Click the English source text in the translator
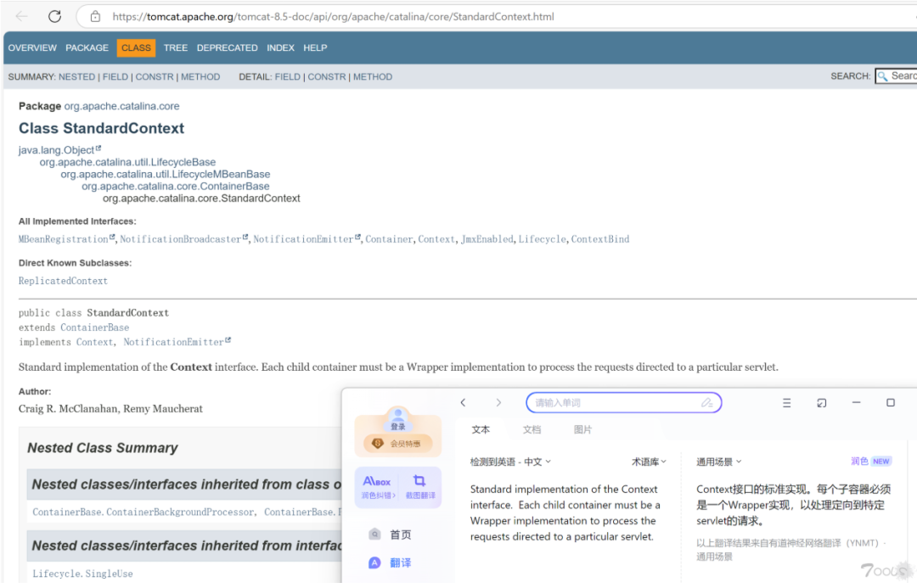 point(565,512)
